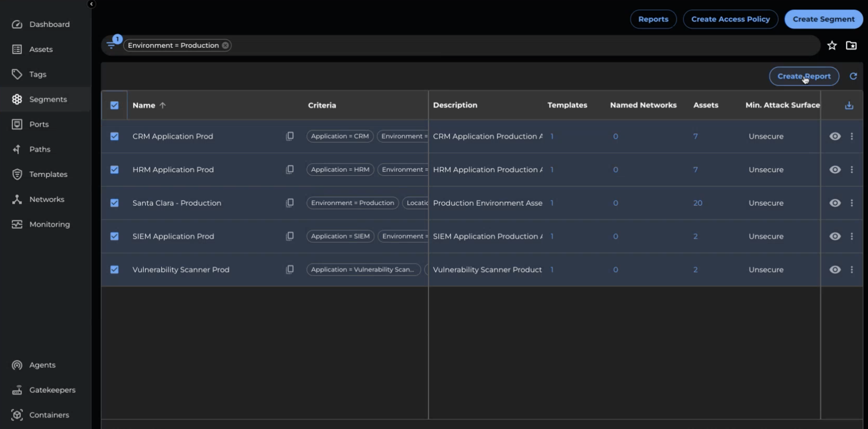
Task: Go to Gatekeepers in the sidebar
Action: (52, 390)
